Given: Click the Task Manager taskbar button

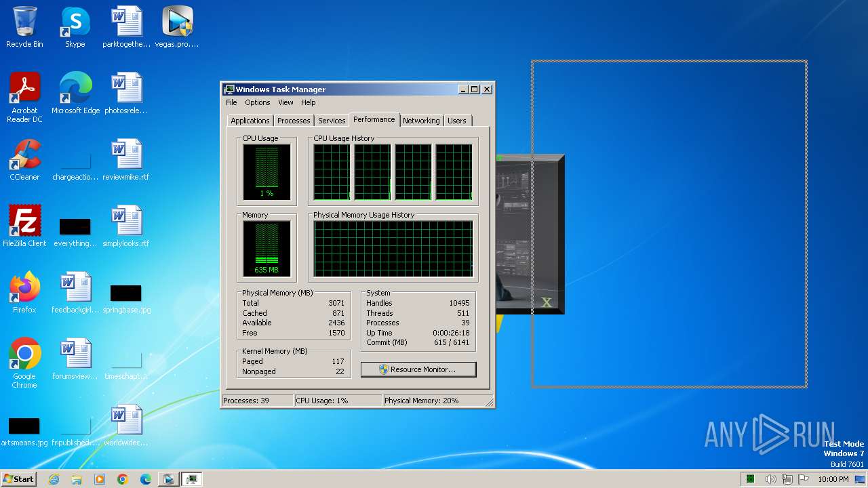Looking at the screenshot, I should click(x=192, y=479).
